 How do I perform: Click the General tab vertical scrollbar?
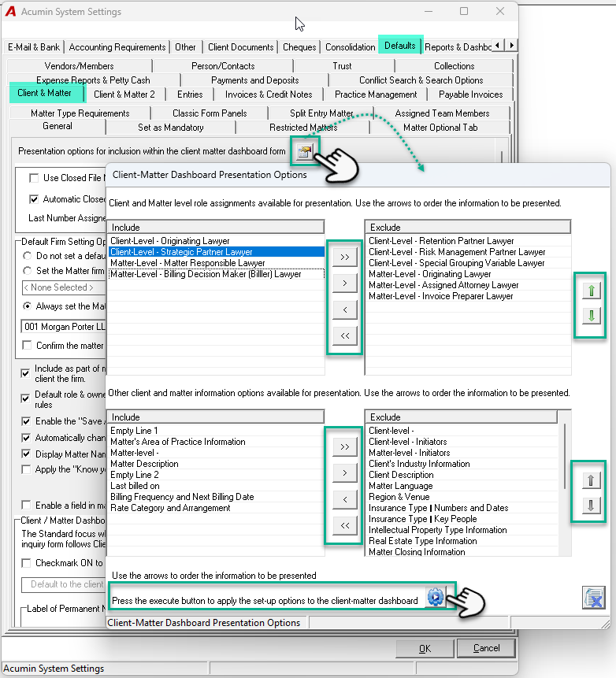click(502, 157)
